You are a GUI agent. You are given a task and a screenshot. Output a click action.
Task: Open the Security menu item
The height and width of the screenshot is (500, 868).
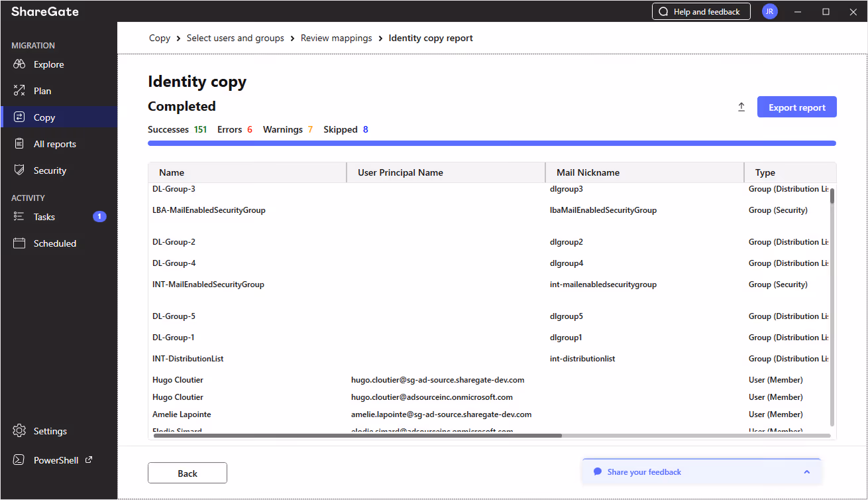click(x=59, y=170)
